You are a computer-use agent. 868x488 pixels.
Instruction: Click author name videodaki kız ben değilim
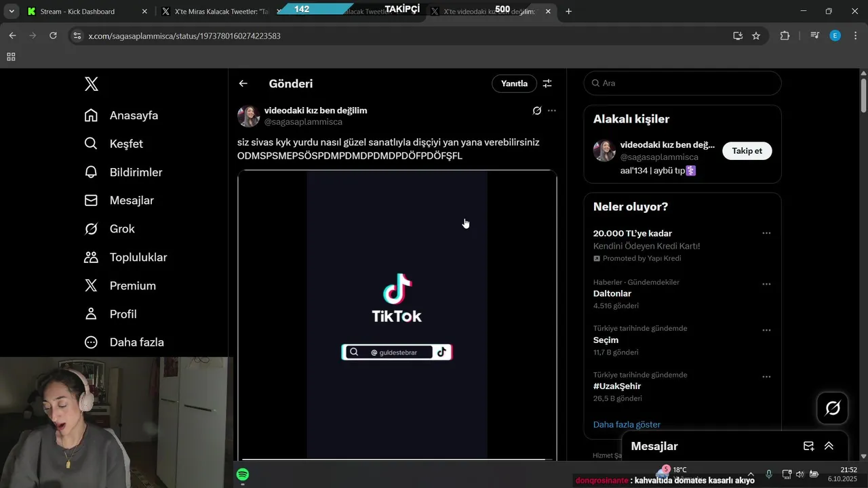point(315,110)
